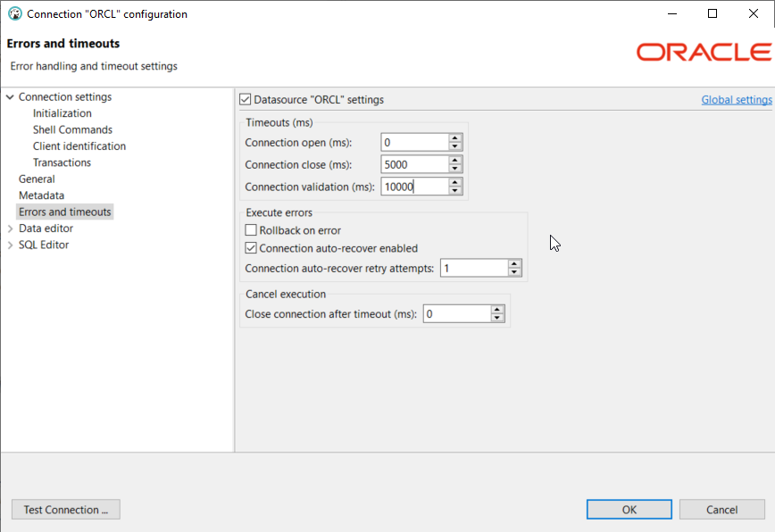This screenshot has width=775, height=532.
Task: Select the Shell Commands page
Action: [73, 129]
